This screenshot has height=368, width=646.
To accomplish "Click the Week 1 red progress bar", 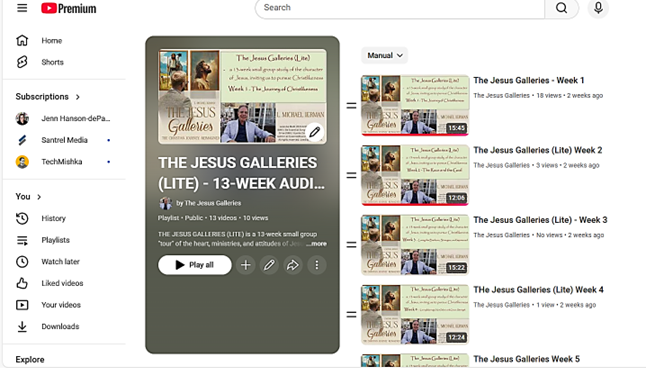I will (415, 134).
